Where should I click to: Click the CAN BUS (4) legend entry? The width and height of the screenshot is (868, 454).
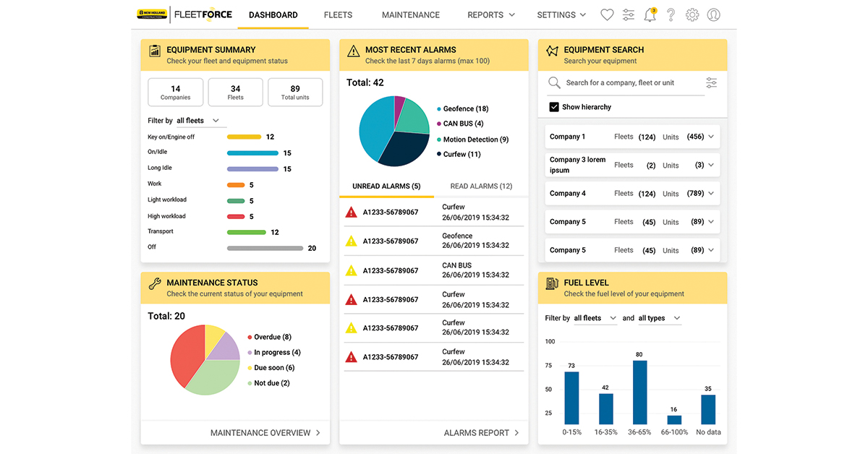point(460,124)
